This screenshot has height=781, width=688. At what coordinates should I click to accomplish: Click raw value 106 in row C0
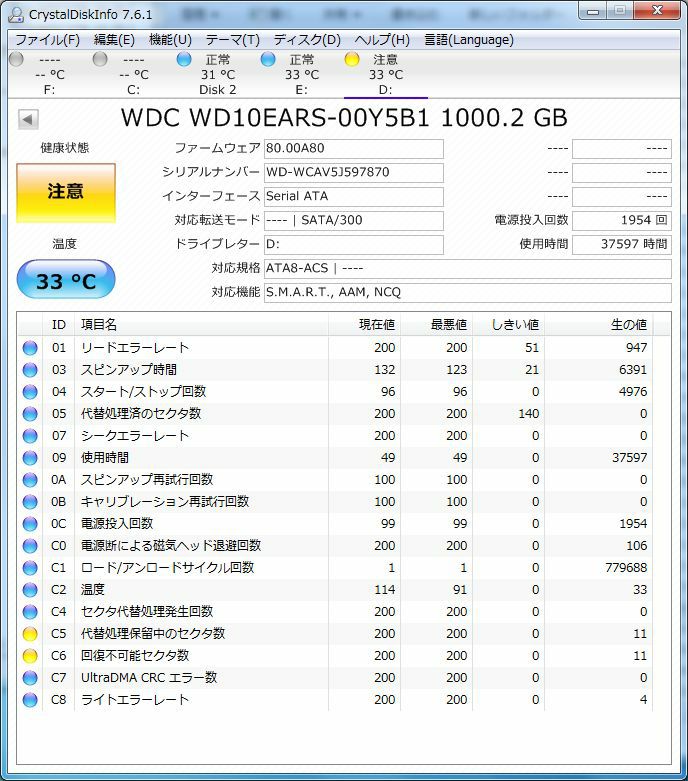point(637,545)
